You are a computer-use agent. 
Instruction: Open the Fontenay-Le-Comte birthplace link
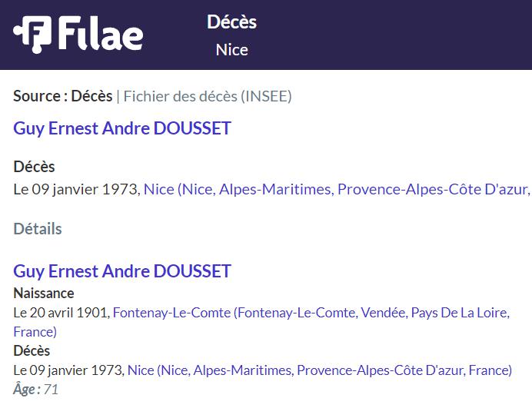[x=311, y=313]
